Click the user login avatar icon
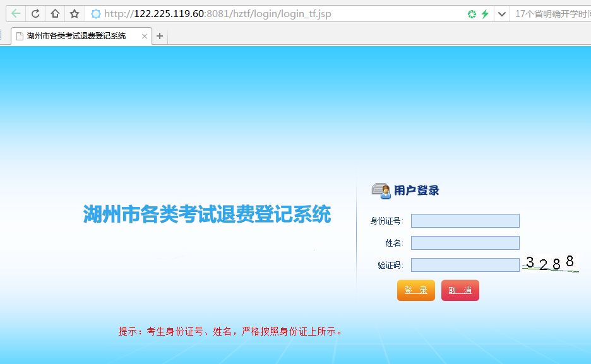The height and width of the screenshot is (364, 591). [381, 190]
